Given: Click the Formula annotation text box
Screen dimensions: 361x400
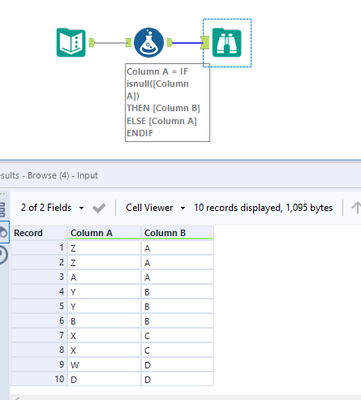Looking at the screenshot, I should 167,102.
